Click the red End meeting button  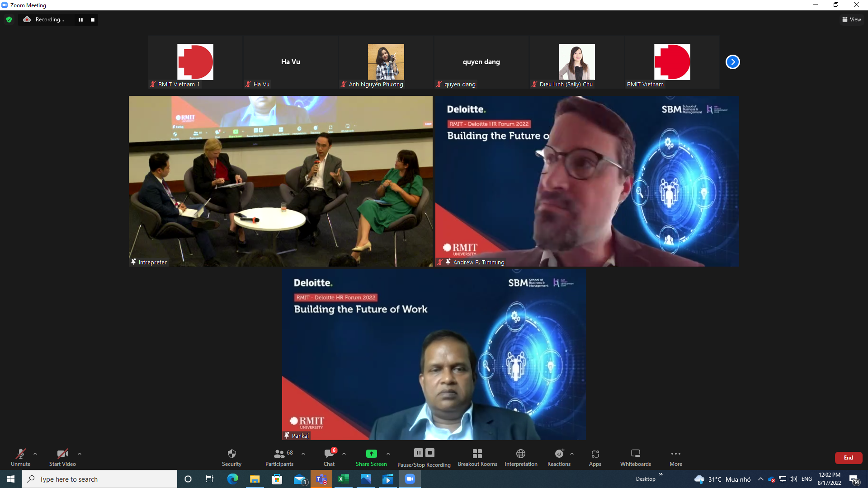[849, 458]
